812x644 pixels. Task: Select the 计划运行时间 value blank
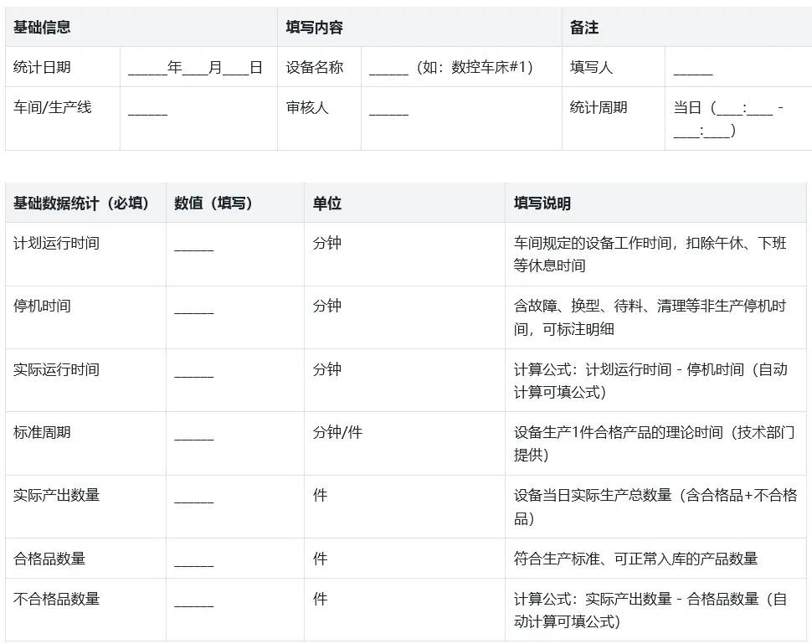194,245
